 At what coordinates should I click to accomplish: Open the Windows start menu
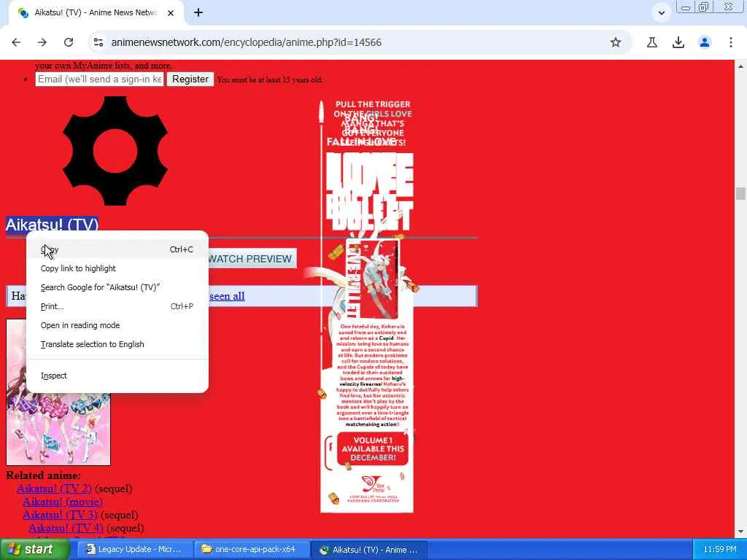(x=34, y=550)
